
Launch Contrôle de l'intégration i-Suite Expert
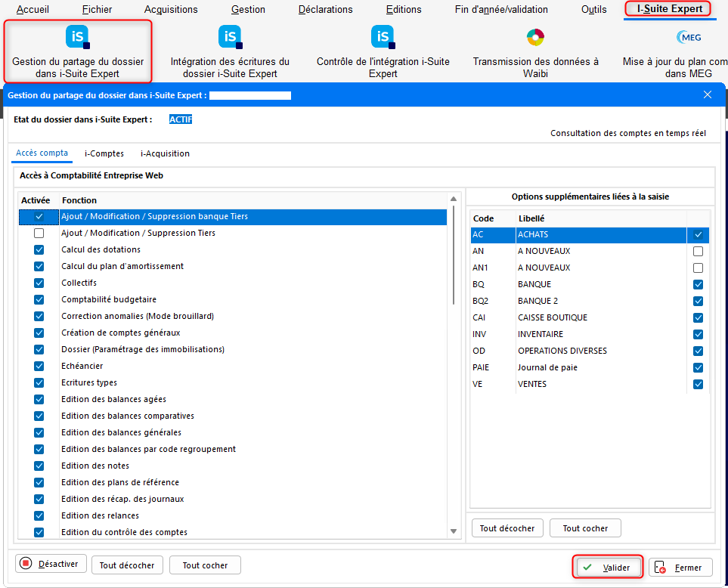(x=383, y=37)
